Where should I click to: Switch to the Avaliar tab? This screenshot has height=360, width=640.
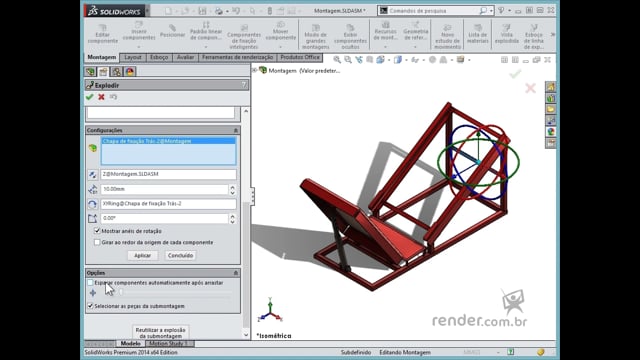185,58
